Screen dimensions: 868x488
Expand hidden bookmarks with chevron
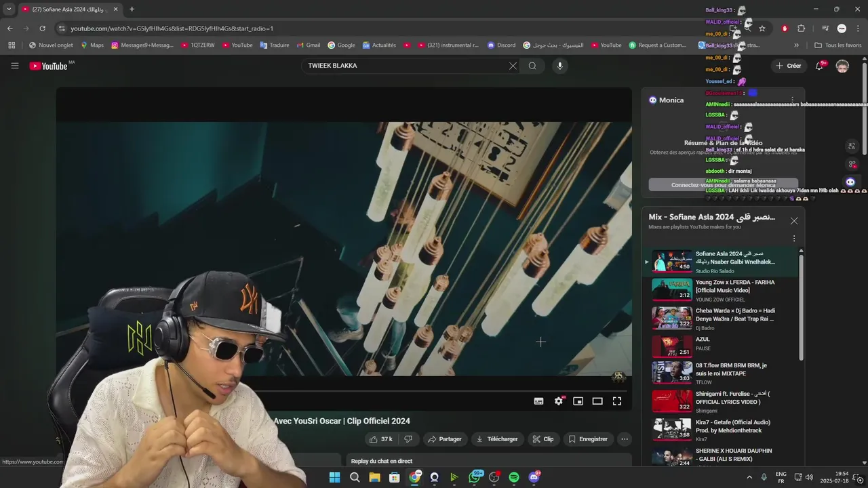point(796,45)
